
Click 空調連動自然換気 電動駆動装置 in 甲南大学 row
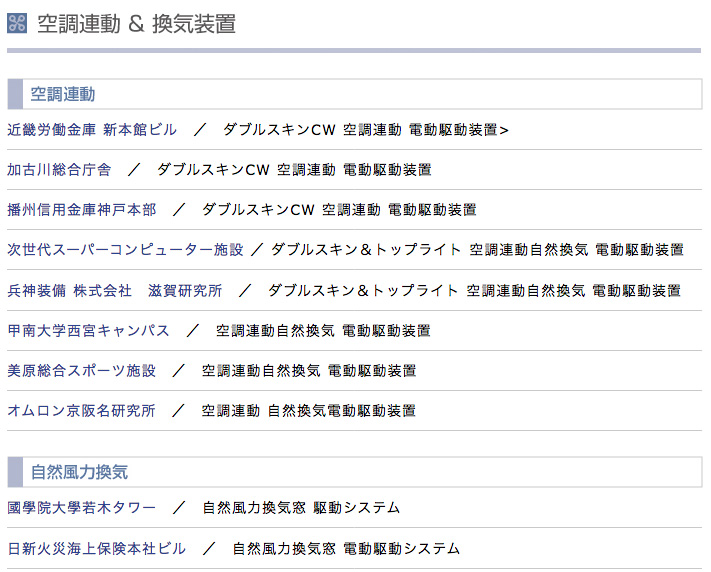click(323, 331)
